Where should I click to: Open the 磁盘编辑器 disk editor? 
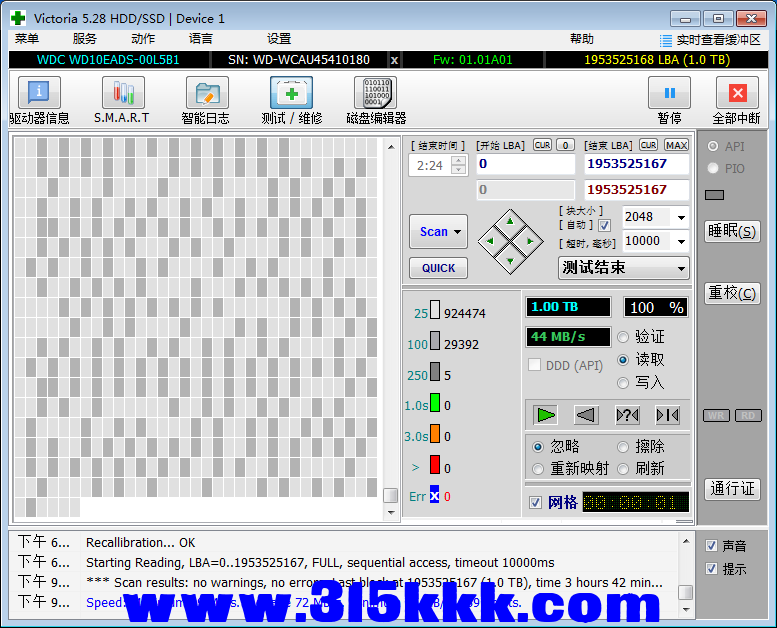pyautogui.click(x=375, y=94)
